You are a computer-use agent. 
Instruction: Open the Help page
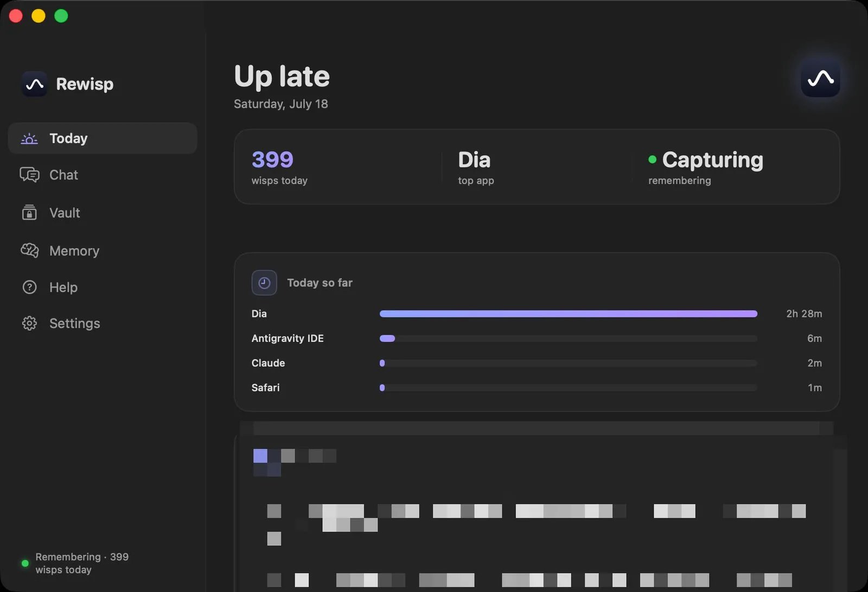tap(103, 287)
